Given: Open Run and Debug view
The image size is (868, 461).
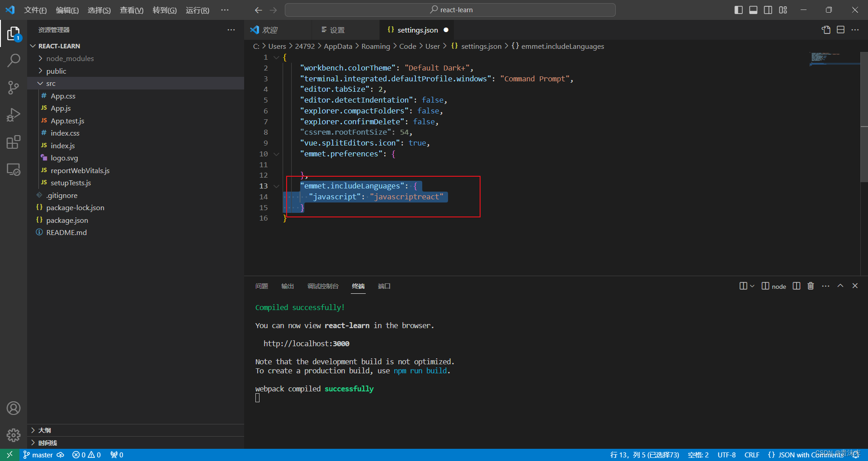Looking at the screenshot, I should pyautogui.click(x=14, y=115).
